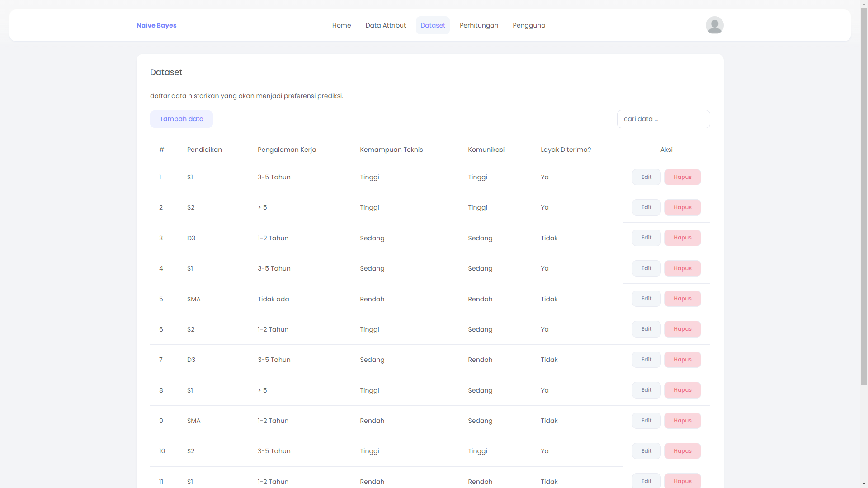Open the Home navigation link

342,25
